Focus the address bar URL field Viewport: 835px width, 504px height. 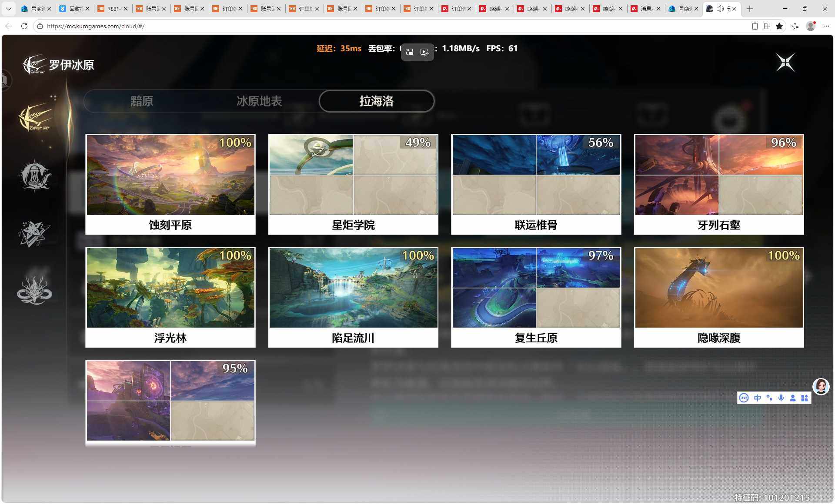pyautogui.click(x=391, y=26)
